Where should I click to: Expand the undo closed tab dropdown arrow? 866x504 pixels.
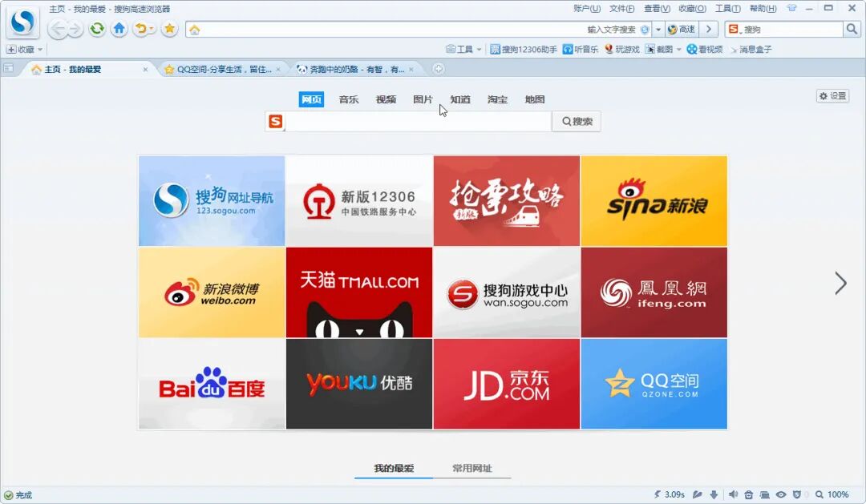152,29
